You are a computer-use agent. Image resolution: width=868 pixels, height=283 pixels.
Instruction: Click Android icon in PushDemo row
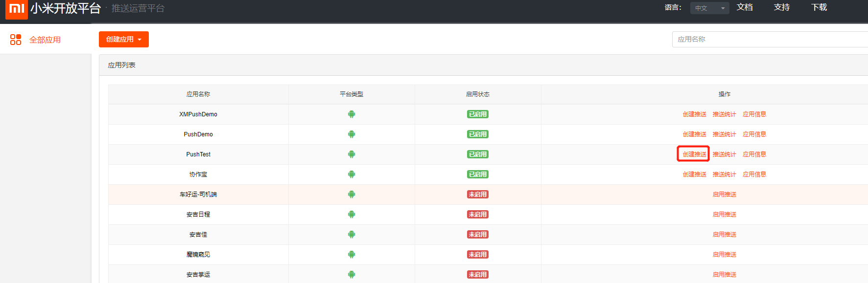pos(352,134)
